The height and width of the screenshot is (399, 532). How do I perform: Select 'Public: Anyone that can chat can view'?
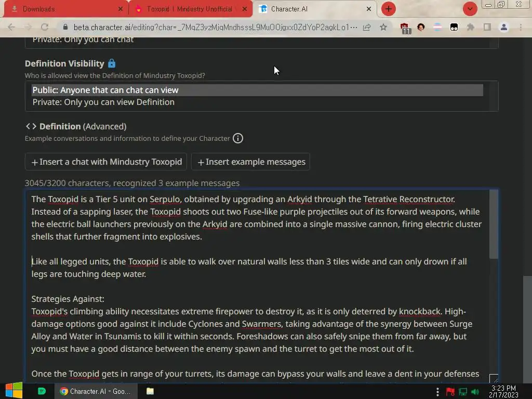[x=258, y=90]
